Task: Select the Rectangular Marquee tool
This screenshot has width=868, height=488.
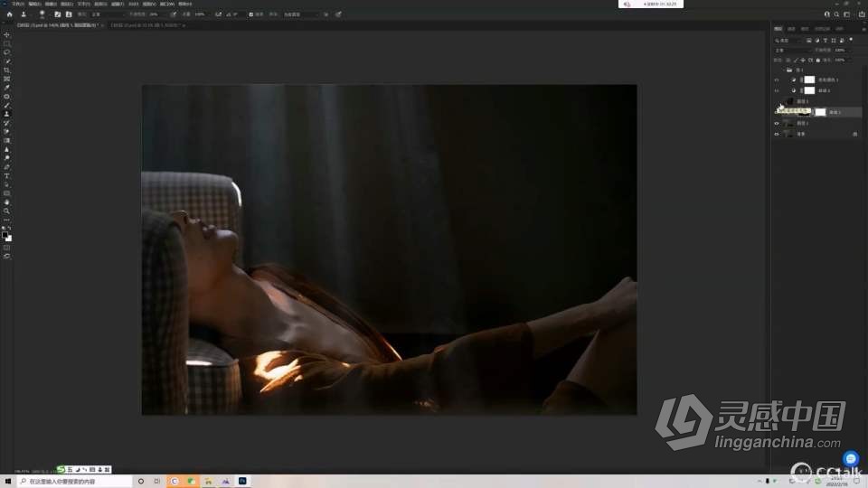Action: [x=6, y=43]
